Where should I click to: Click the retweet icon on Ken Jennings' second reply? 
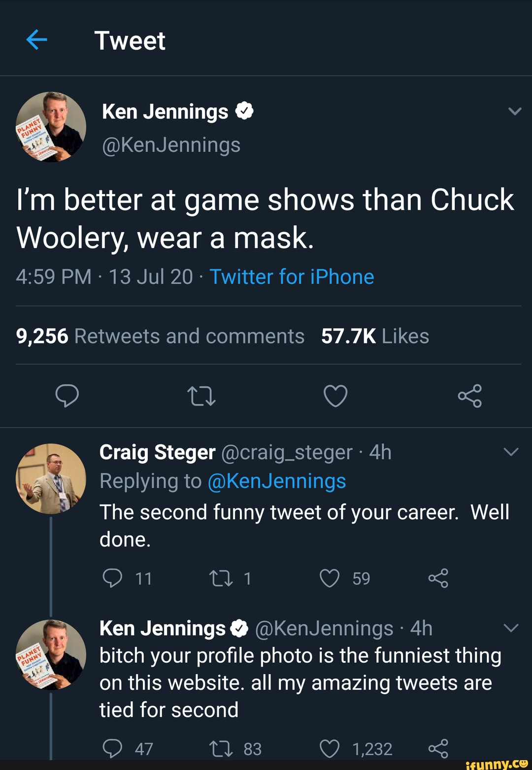pos(223,748)
